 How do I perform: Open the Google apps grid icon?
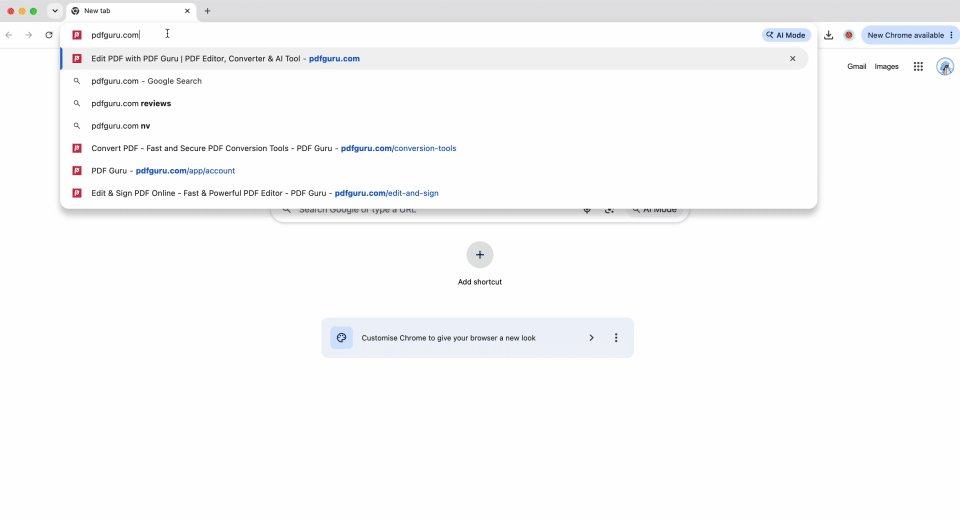918,66
